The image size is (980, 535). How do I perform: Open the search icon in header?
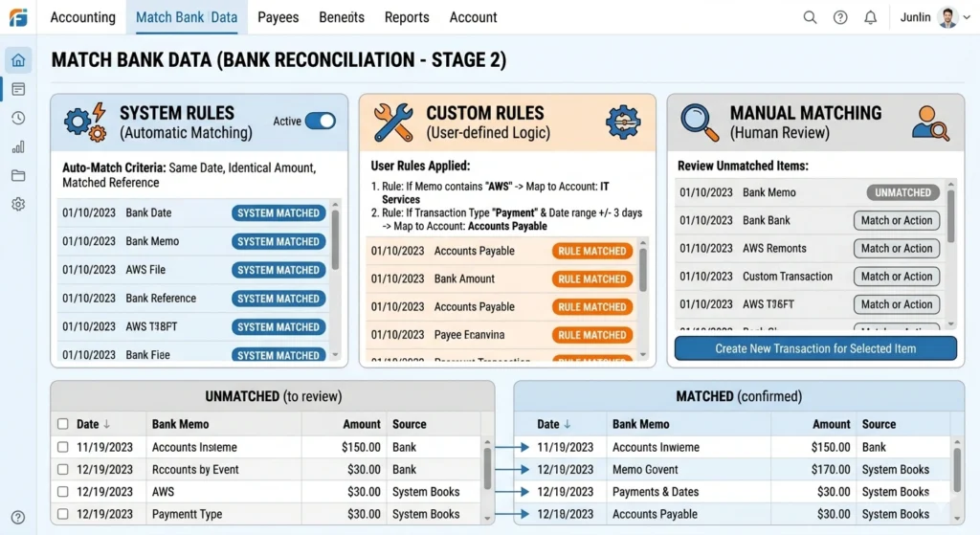(810, 17)
